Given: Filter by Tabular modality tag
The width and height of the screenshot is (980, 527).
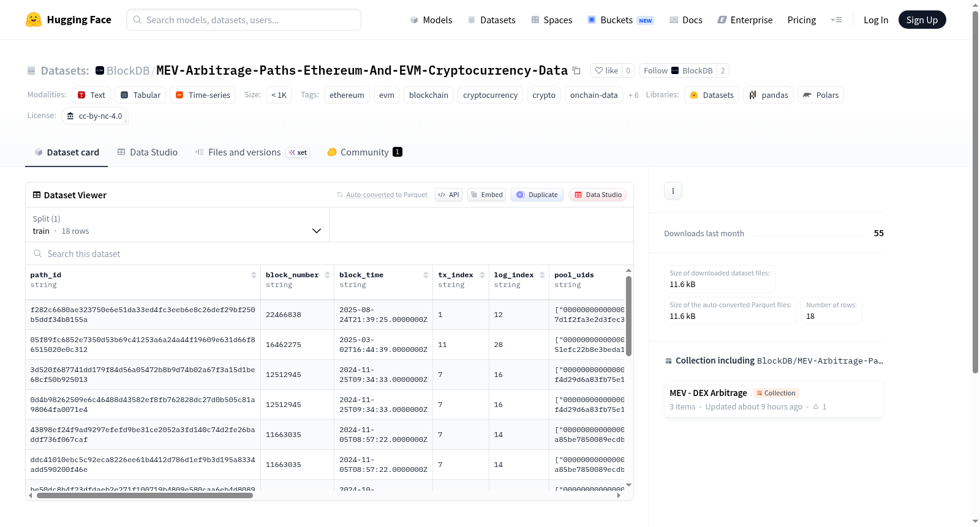Looking at the screenshot, I should coord(140,95).
